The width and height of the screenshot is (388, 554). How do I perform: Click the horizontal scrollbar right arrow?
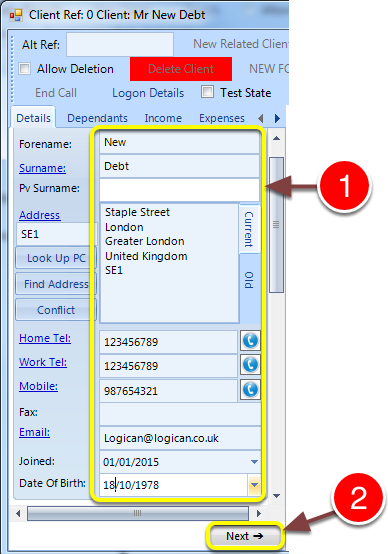(x=259, y=513)
